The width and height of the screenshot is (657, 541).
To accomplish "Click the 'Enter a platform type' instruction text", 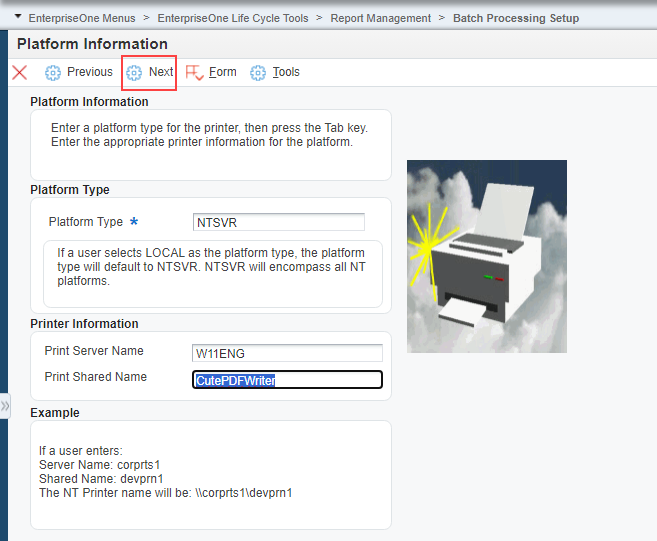I will click(210, 135).
